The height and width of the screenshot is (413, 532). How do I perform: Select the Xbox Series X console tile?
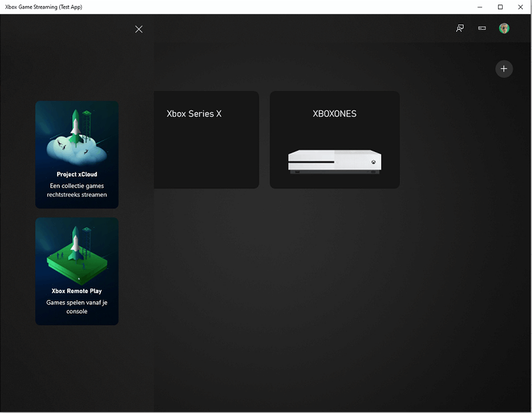pos(206,140)
